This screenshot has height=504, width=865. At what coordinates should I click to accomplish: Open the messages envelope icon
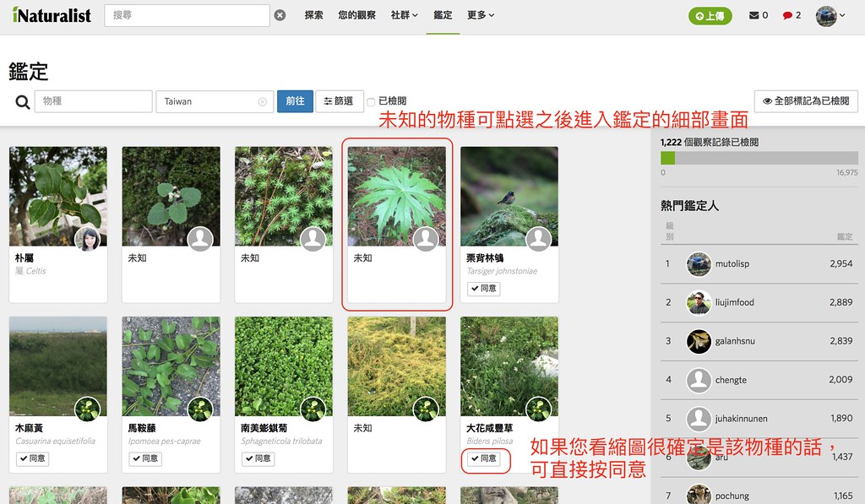coord(753,15)
